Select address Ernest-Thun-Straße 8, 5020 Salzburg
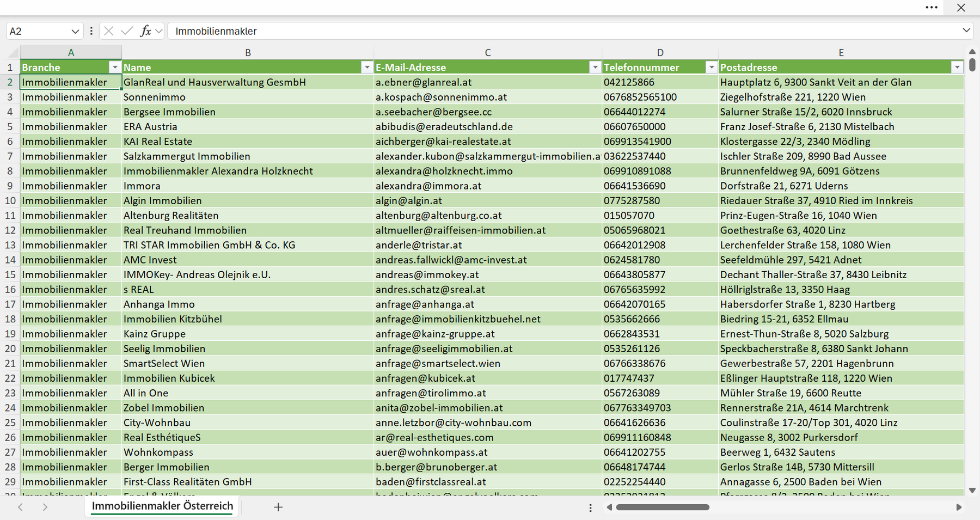 pyautogui.click(x=841, y=334)
